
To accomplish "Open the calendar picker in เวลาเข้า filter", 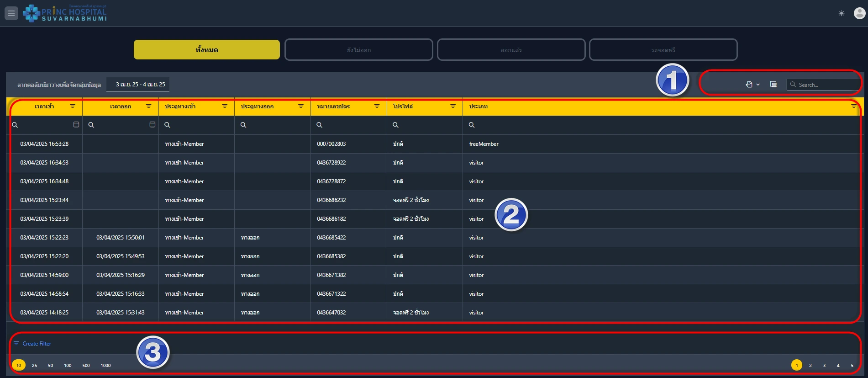I will pos(76,125).
